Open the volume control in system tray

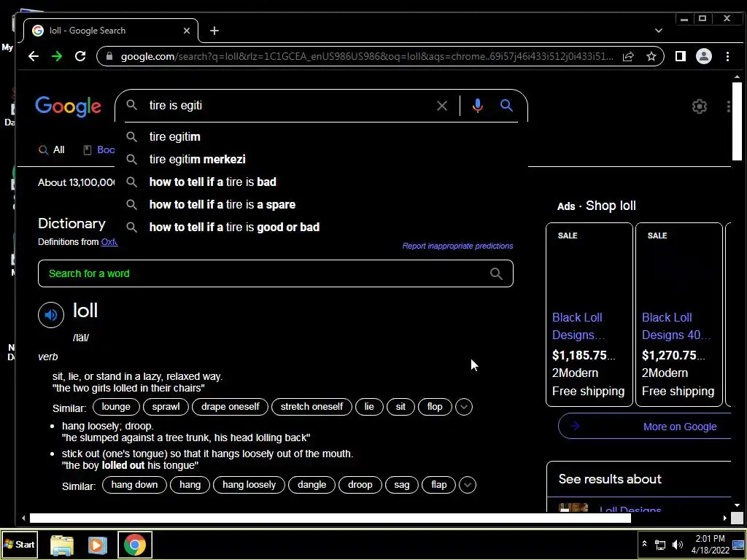(x=677, y=545)
